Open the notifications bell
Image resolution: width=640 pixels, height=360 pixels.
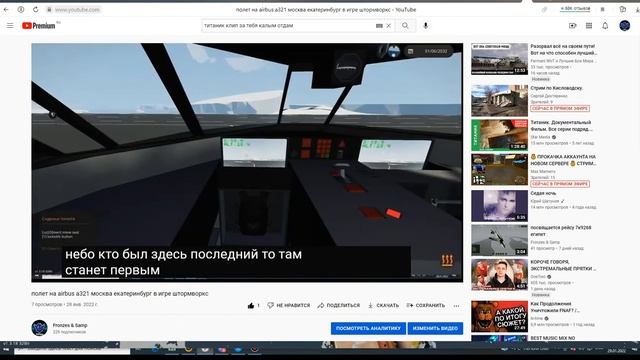tap(605, 25)
